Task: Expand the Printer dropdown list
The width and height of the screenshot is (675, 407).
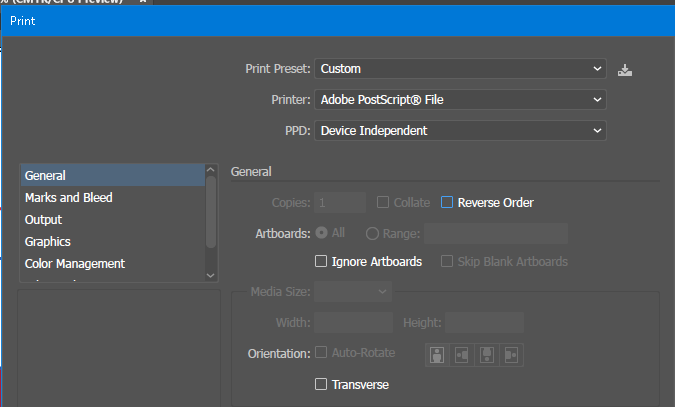Action: click(x=461, y=100)
